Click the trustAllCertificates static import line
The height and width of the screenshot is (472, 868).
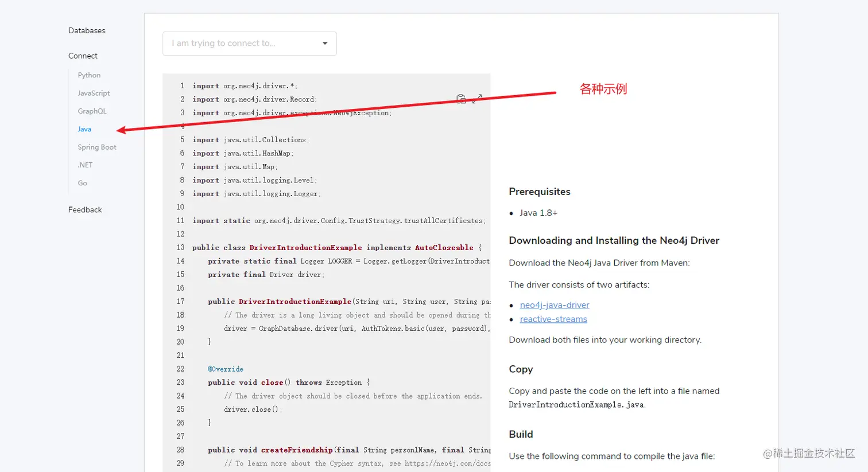coord(339,221)
